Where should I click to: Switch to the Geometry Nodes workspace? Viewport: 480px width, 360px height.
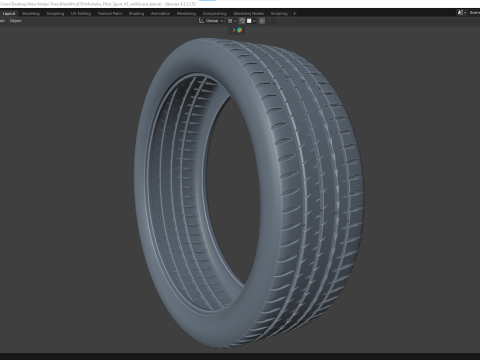click(249, 14)
